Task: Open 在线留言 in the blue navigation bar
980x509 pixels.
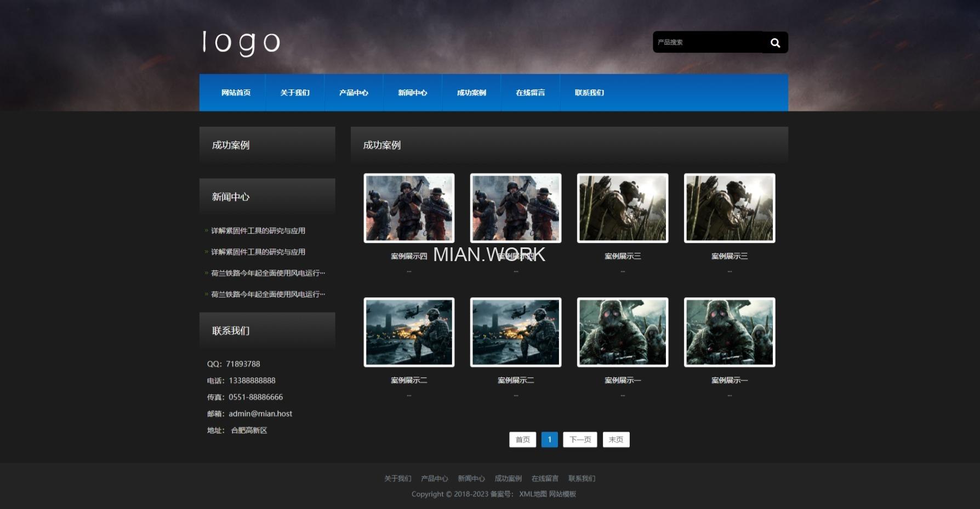Action: 530,93
